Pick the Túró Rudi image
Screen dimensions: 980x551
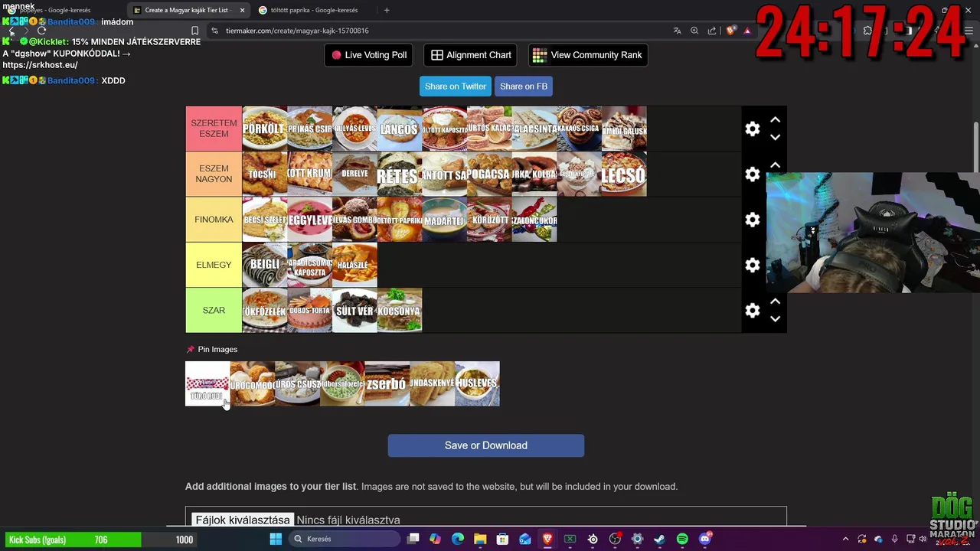coord(207,383)
